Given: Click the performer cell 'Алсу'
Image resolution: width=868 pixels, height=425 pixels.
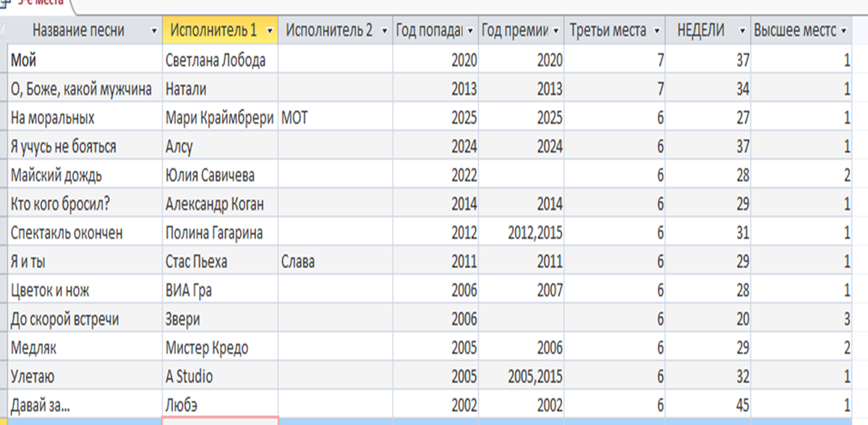Looking at the screenshot, I should coord(221,146).
